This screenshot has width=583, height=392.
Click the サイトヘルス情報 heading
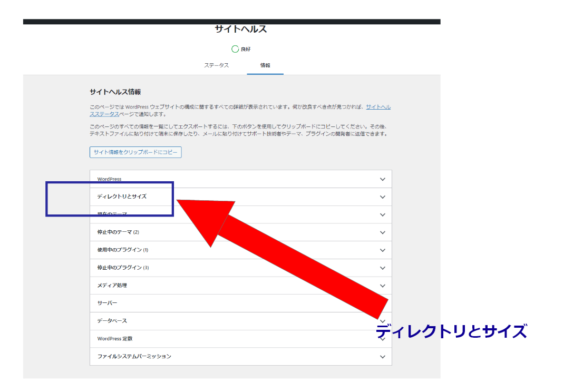[115, 92]
